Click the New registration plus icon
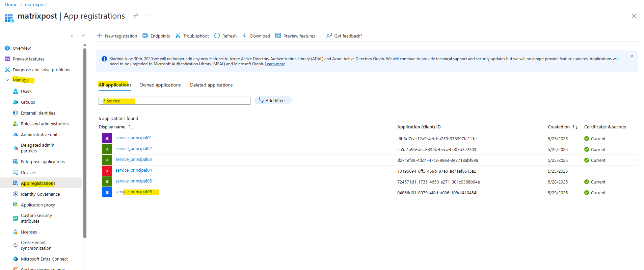 pyautogui.click(x=100, y=35)
